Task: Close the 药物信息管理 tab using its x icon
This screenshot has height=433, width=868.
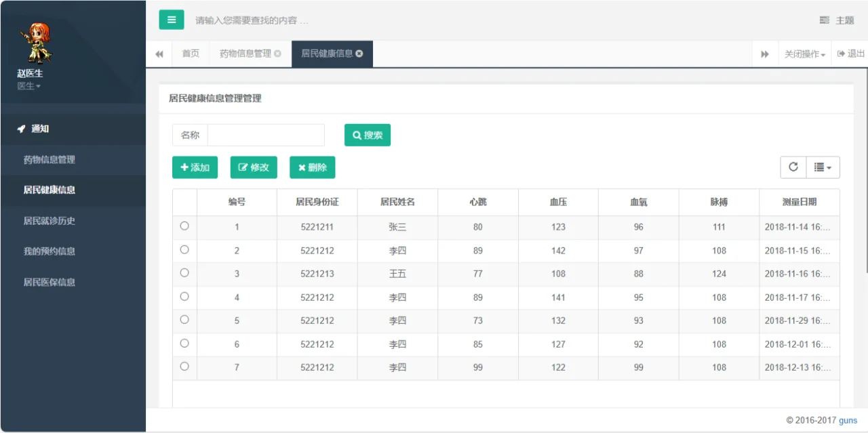Action: [x=277, y=54]
